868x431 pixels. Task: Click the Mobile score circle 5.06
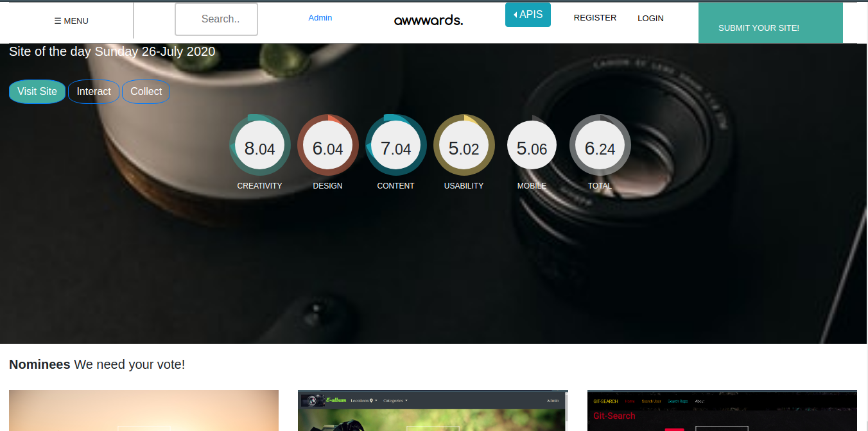click(532, 145)
